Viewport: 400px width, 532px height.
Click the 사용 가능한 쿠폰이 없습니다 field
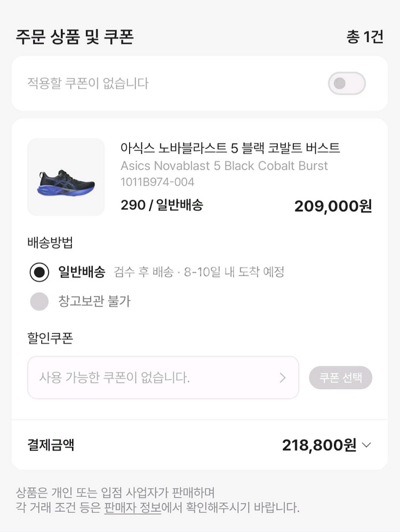(x=155, y=378)
